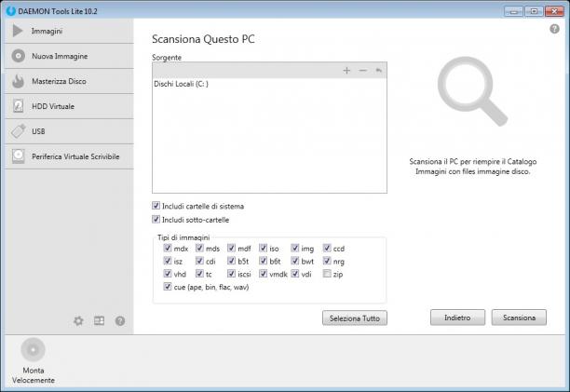Toggle the nrg checkbox
The height and width of the screenshot is (392, 570).
(327, 261)
